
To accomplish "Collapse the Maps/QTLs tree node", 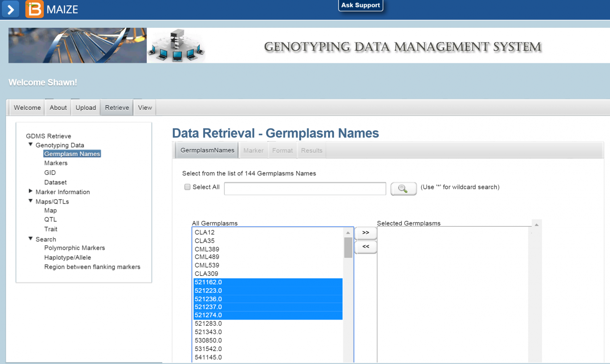I will tap(30, 201).
